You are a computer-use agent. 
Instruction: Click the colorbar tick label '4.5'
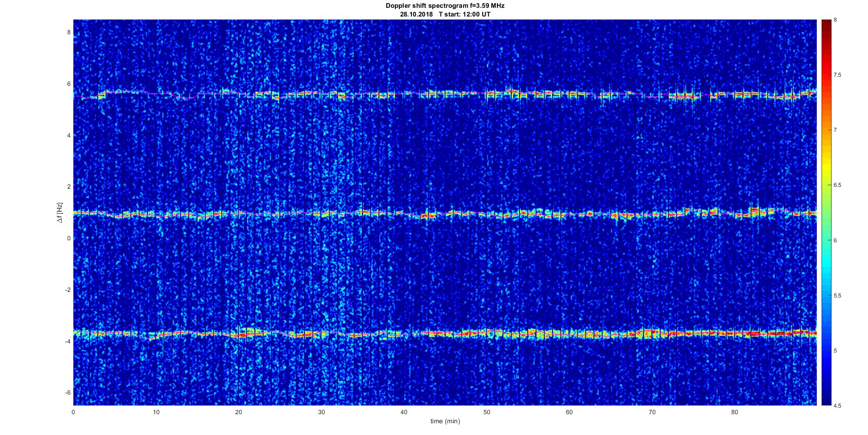[x=837, y=406]
